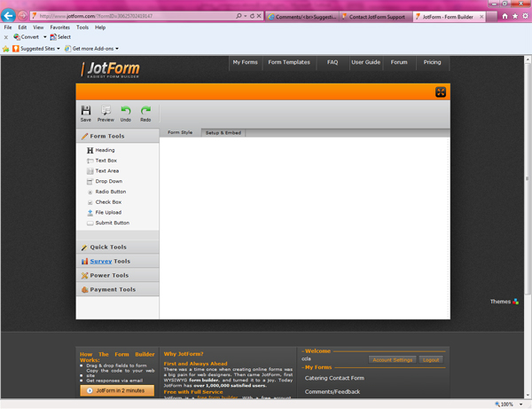532x409 pixels.
Task: Open the Favorites menu
Action: 60,28
